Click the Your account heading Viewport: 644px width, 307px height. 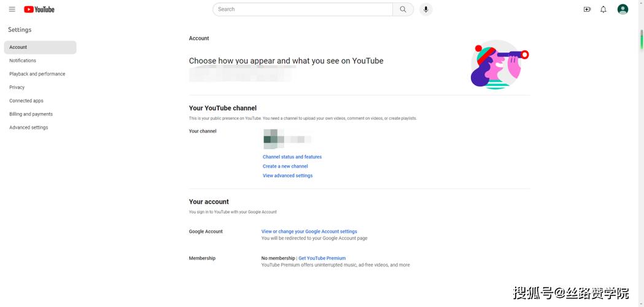209,202
